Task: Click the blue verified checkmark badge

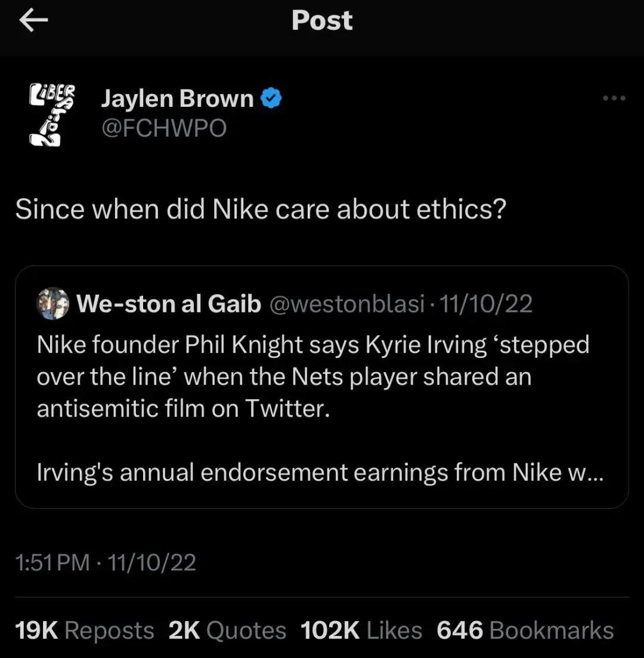Action: pos(273,98)
